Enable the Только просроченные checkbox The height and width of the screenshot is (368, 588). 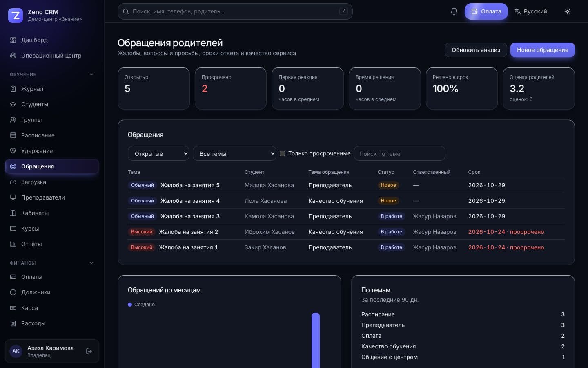point(282,153)
